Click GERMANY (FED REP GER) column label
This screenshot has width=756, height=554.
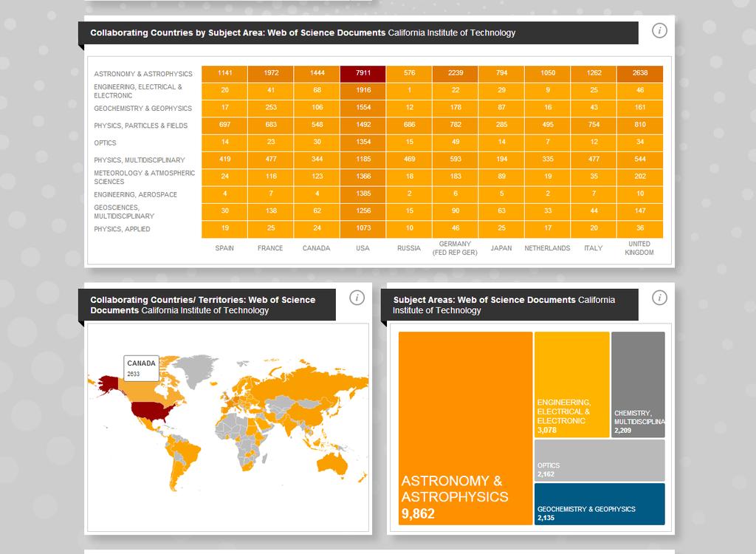[x=455, y=248]
